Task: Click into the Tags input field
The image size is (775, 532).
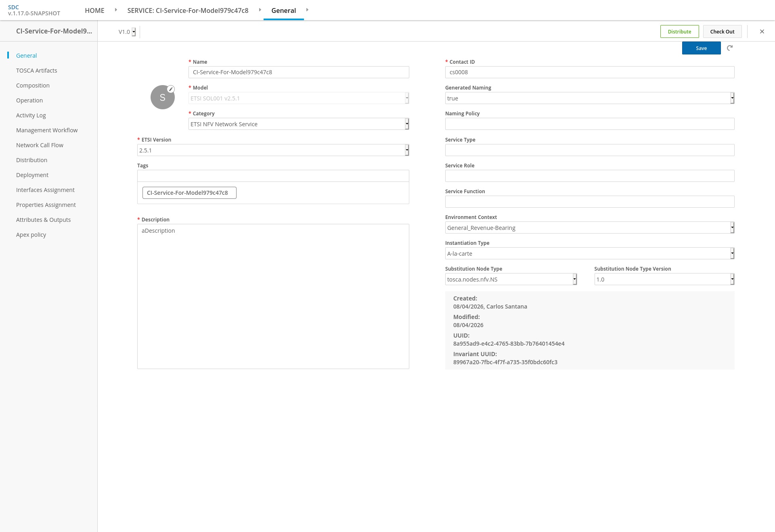Action: point(273,176)
